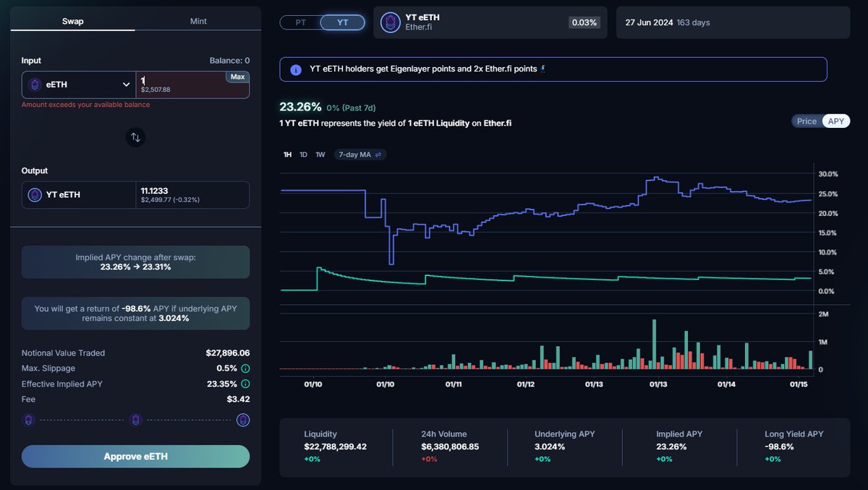Viewport: 868px width, 490px height.
Task: Click the 27 Jun 2024 maturity date
Action: pos(648,22)
